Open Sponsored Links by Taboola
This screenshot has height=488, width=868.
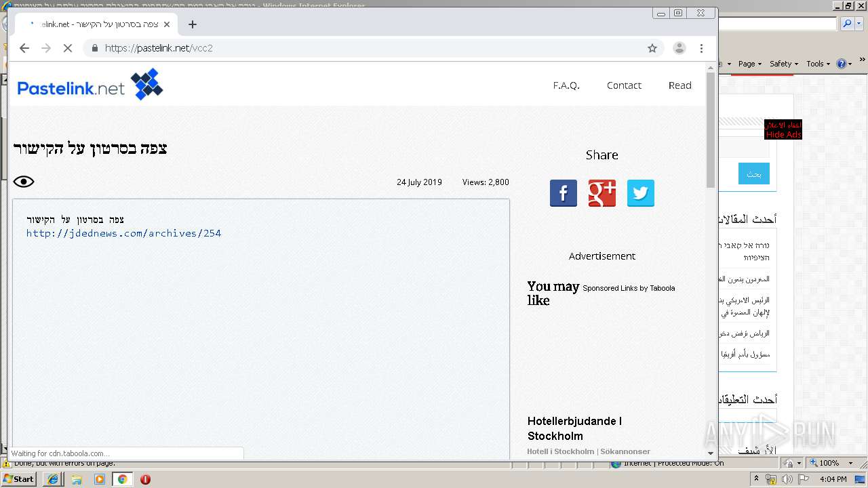[x=629, y=288]
